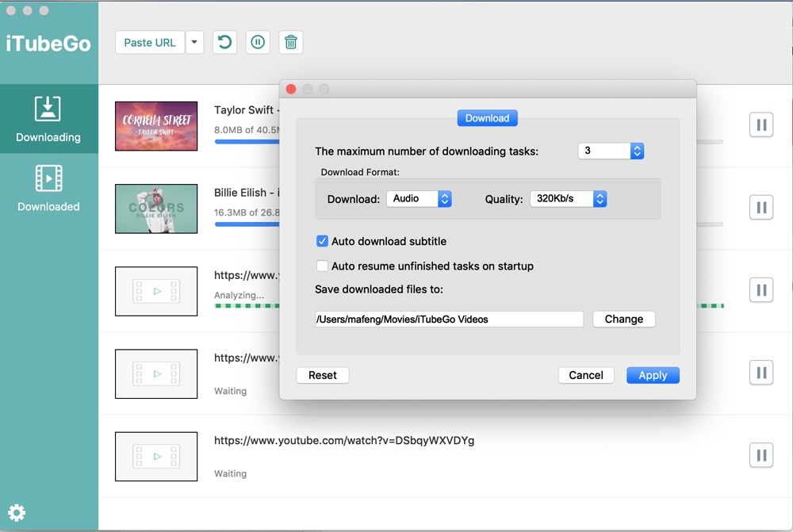Open the Quality 320Kb/s dropdown

(569, 199)
